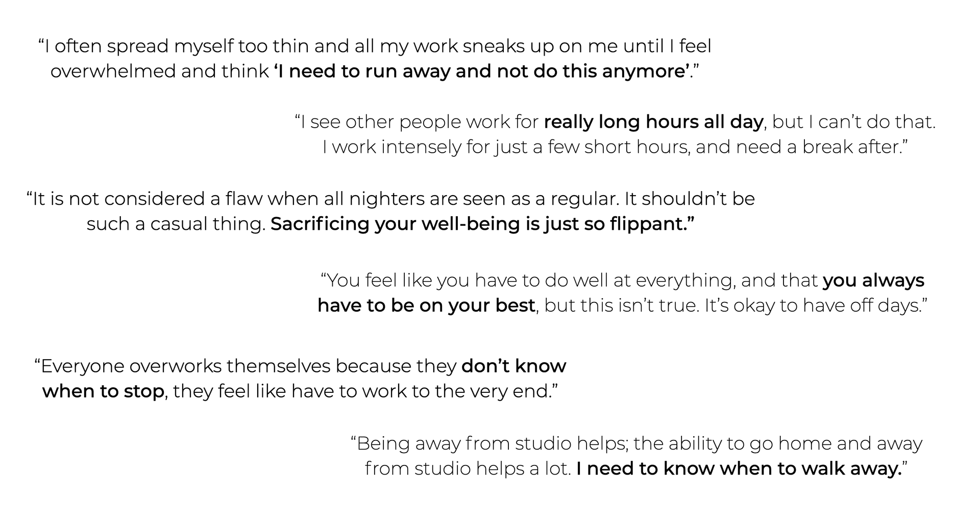Click the words 'overwhelmed and think'
The image size is (980, 517).
pyautogui.click(x=160, y=72)
